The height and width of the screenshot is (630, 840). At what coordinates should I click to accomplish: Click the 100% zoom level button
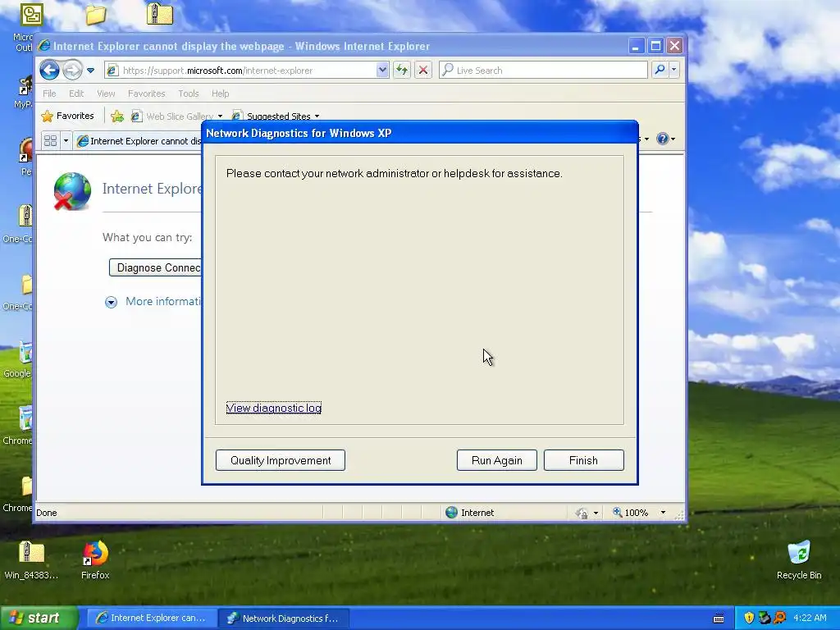631,513
